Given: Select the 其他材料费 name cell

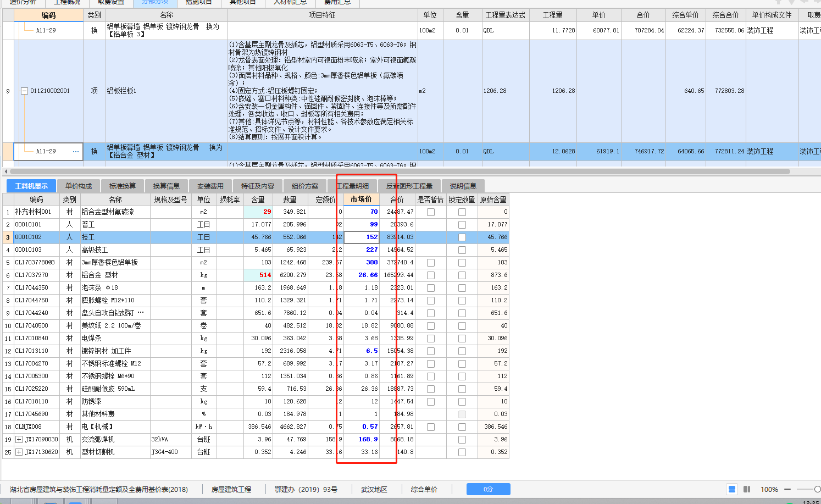Looking at the screenshot, I should (115, 414).
